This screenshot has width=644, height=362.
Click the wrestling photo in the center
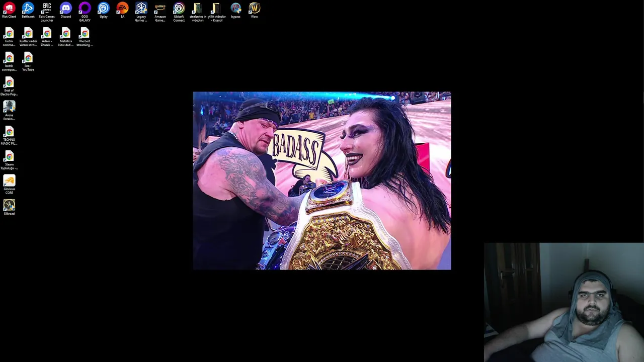click(322, 181)
